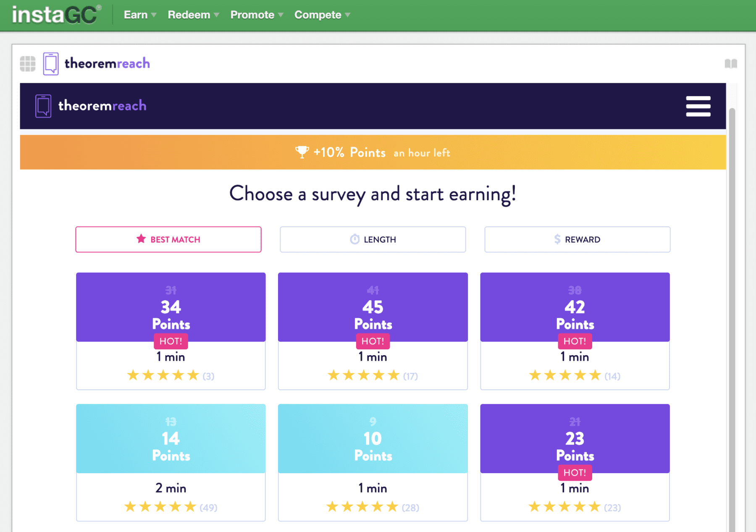The height and width of the screenshot is (532, 756).
Task: Click star rating of 45 Points survey
Action: tap(364, 375)
